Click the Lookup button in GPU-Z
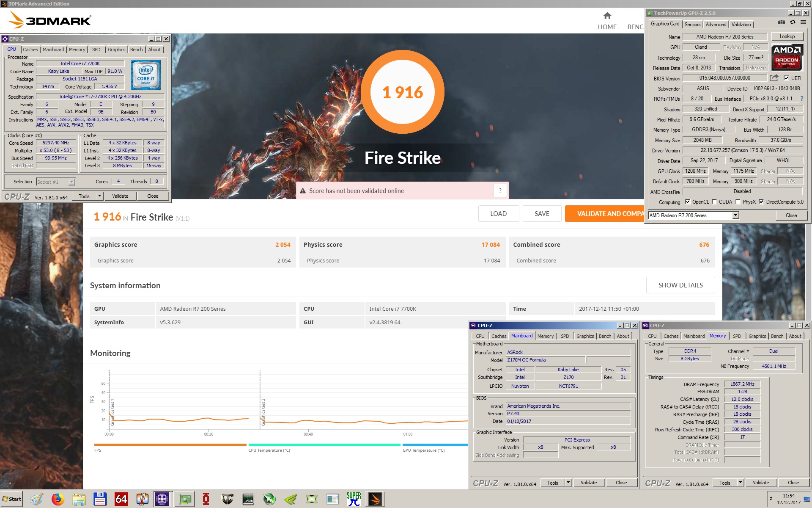Viewport: 812px width, 508px height. coord(787,37)
